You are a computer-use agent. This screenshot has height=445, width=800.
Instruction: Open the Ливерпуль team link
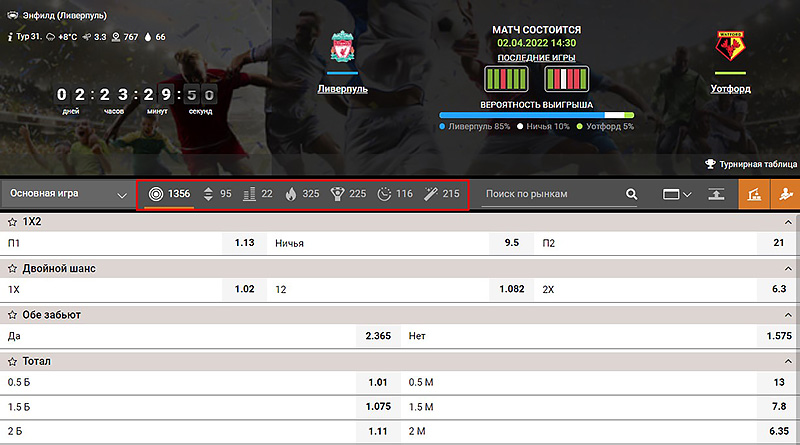[342, 88]
